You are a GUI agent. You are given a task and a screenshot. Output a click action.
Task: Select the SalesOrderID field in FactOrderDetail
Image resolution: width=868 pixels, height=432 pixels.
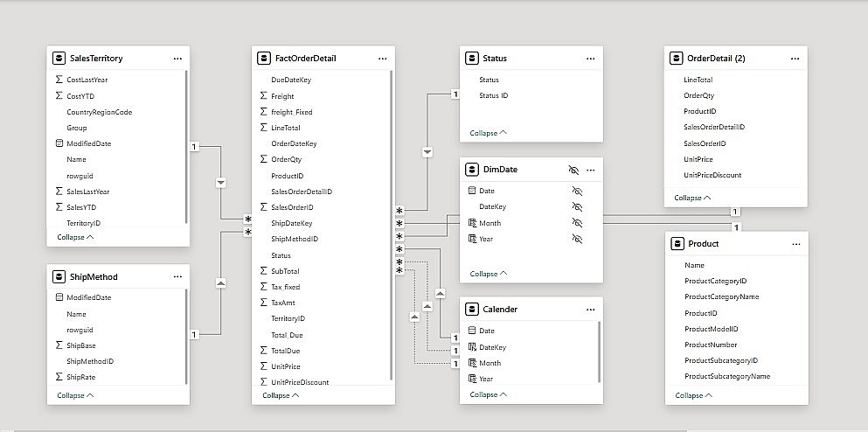pos(292,207)
